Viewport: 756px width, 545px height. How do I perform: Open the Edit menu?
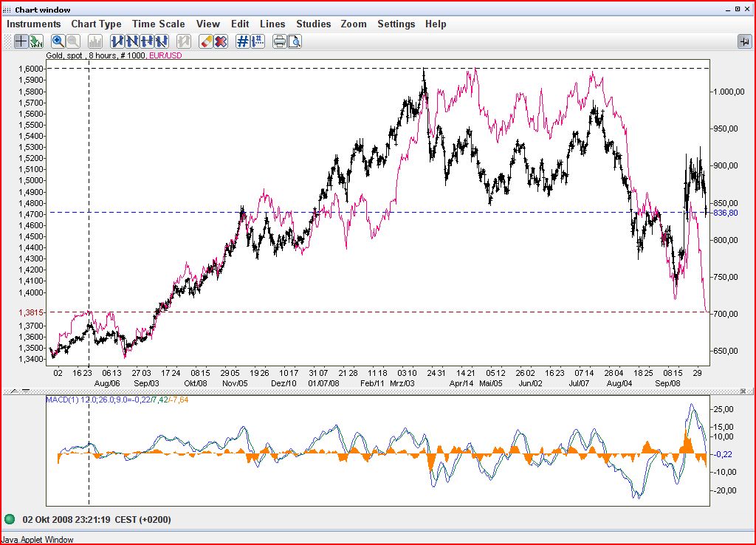point(240,24)
